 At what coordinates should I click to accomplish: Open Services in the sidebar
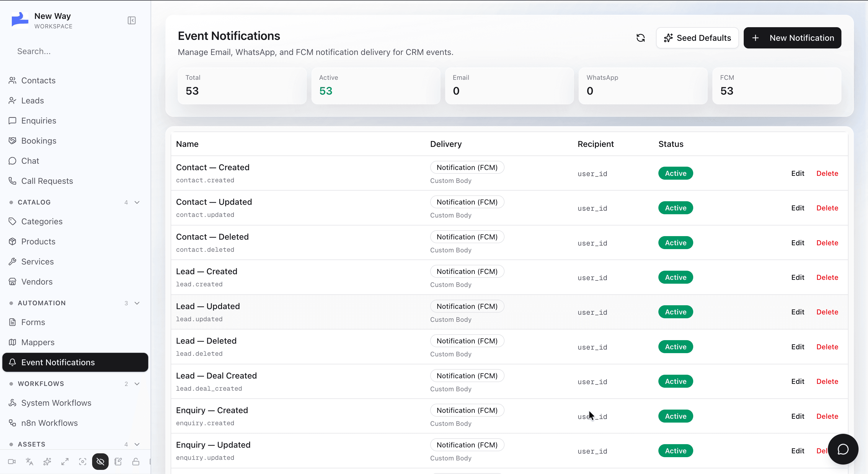[75, 262]
